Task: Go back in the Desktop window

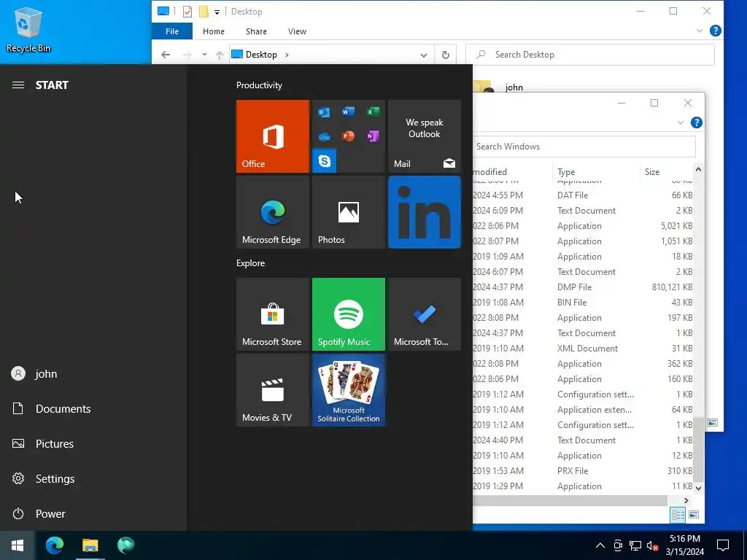Action: pyautogui.click(x=166, y=55)
